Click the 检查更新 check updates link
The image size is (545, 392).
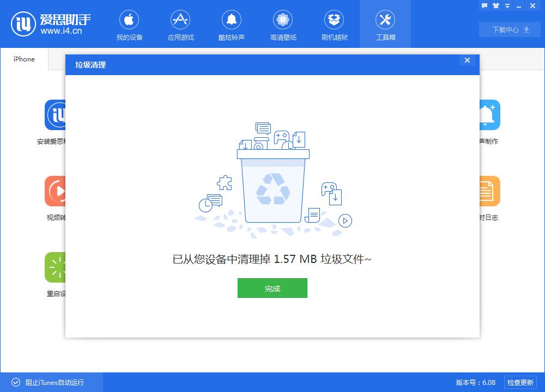click(x=522, y=382)
